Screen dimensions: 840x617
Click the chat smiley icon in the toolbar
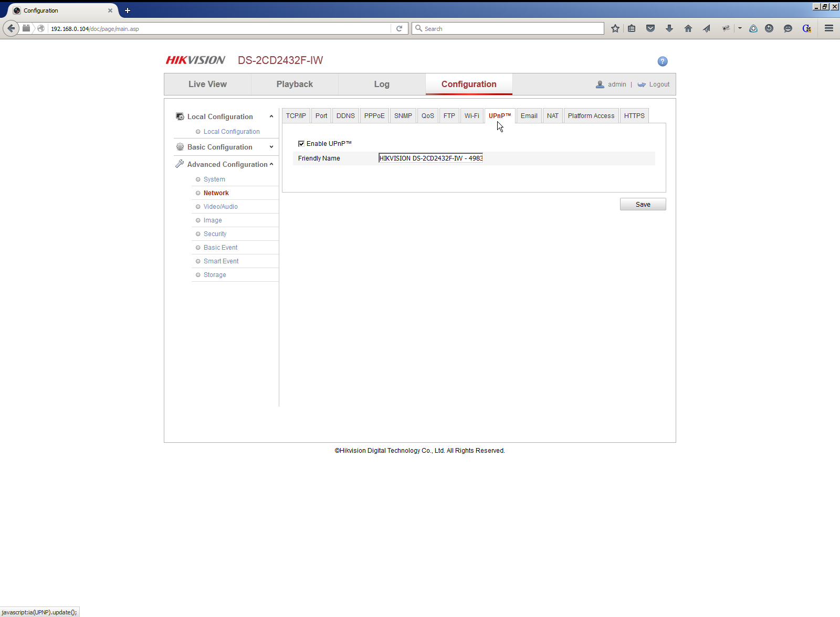[x=788, y=28]
